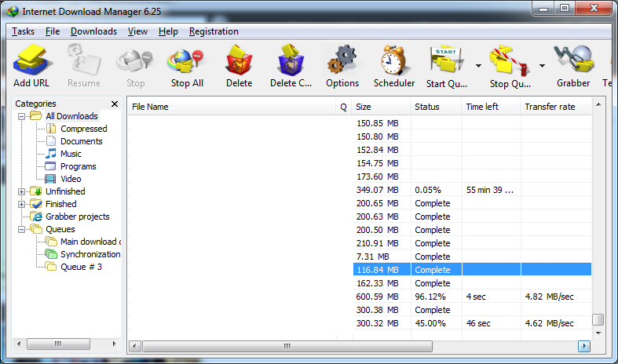618x364 pixels.
Task: Click the download list scroll left arrow
Action: (x=134, y=346)
